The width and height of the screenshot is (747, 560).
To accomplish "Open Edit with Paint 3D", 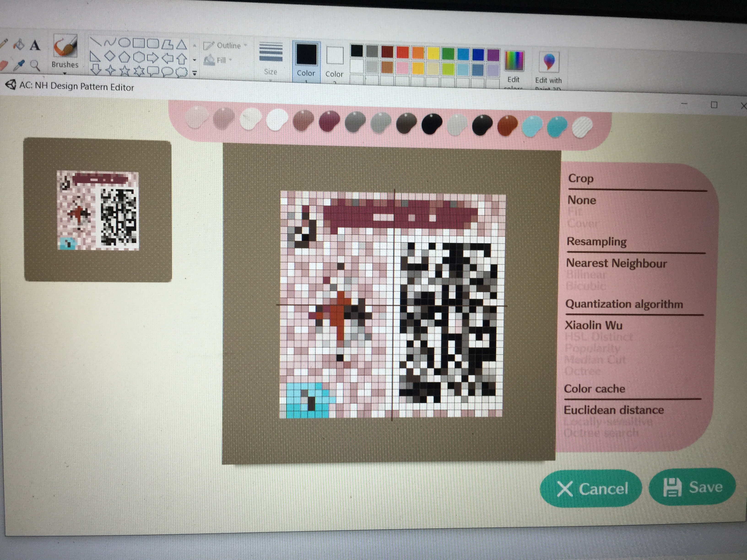I will 548,70.
